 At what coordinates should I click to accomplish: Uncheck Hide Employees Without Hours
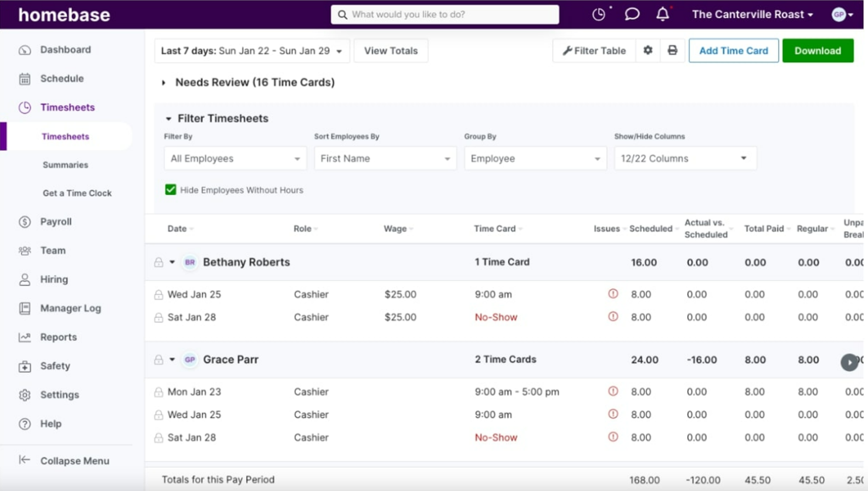[x=171, y=189]
